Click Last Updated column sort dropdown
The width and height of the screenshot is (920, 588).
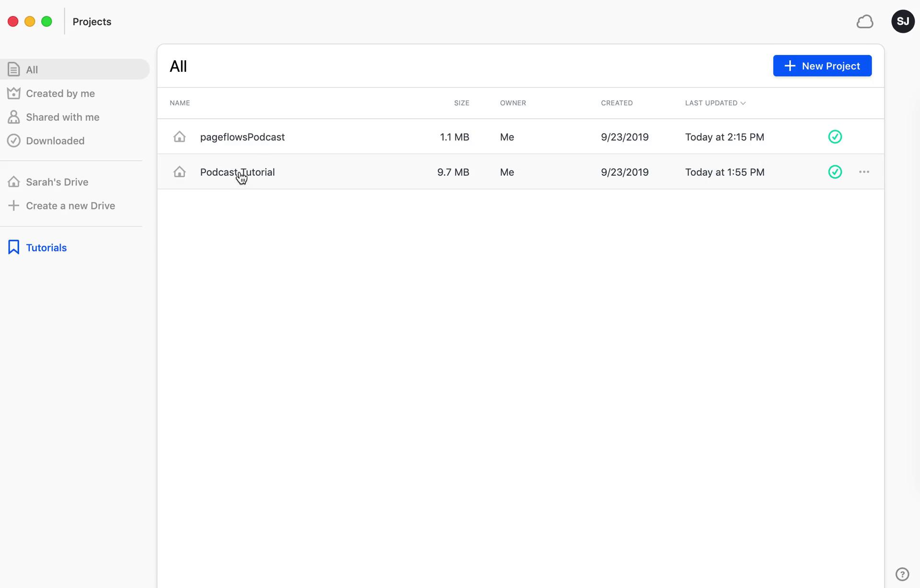[x=743, y=102]
